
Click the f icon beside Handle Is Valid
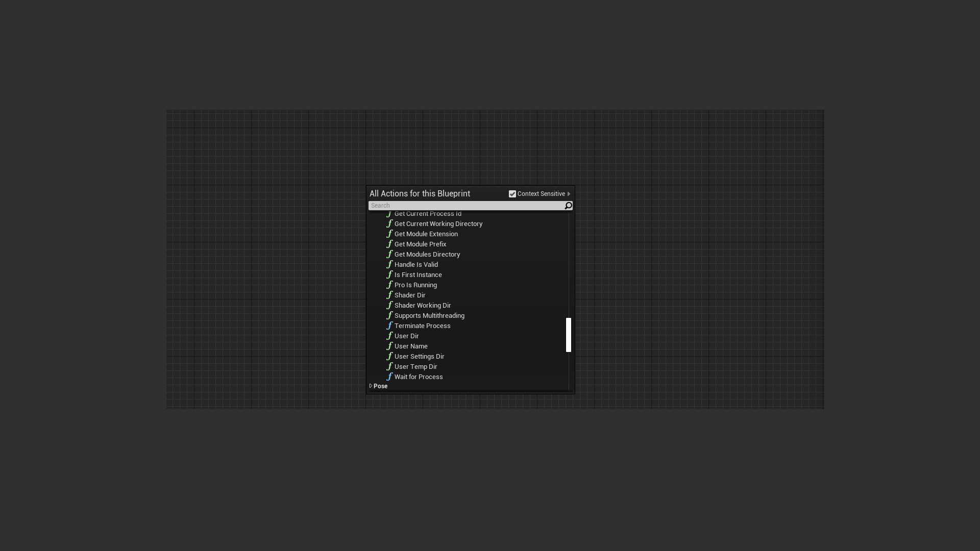389,264
